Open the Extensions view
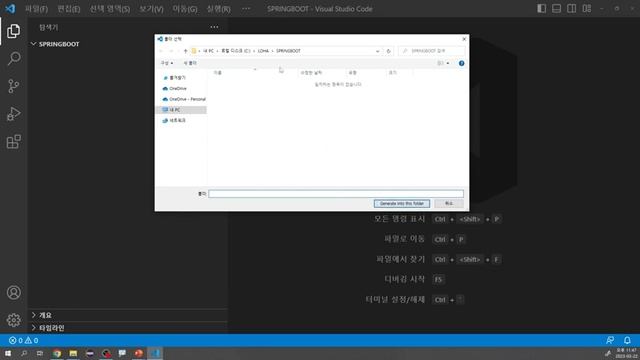This screenshot has width=640, height=360. [x=13, y=142]
